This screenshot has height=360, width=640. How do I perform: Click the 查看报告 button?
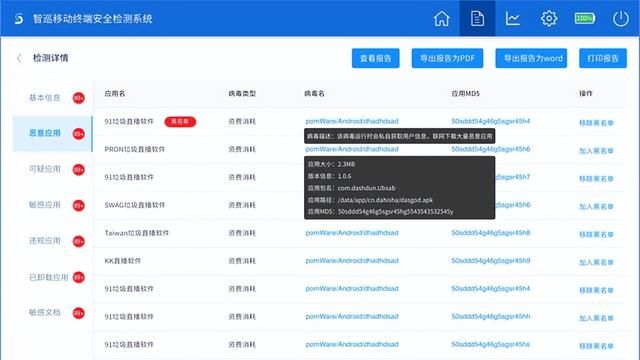coord(376,58)
